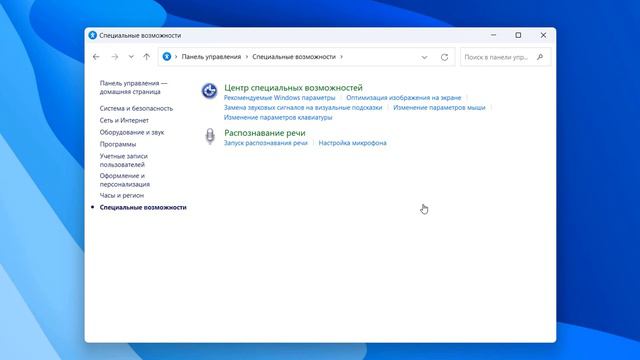Image resolution: width=640 pixels, height=360 pixels.
Task: Open 'Оборудование и звук' category
Action: [132, 132]
